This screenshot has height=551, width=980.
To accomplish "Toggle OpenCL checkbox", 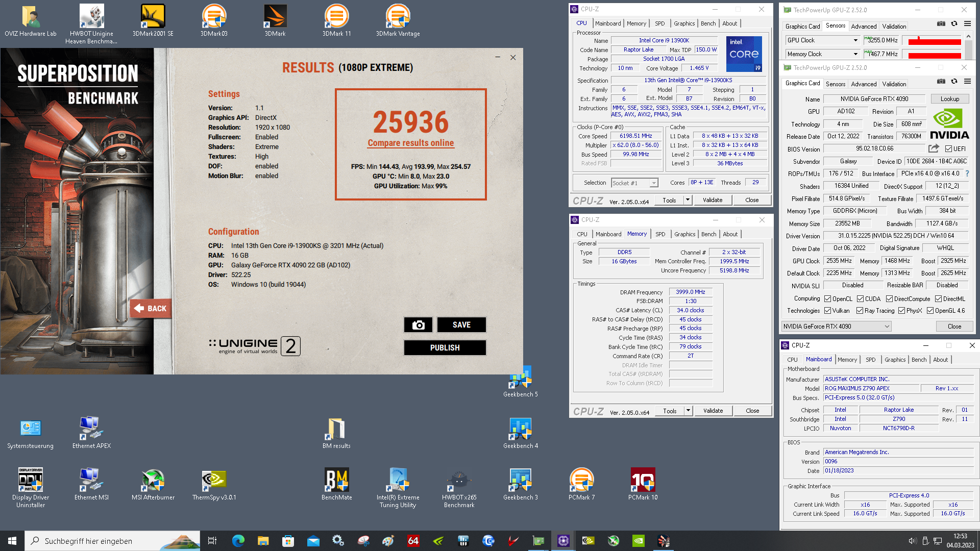I will [827, 299].
